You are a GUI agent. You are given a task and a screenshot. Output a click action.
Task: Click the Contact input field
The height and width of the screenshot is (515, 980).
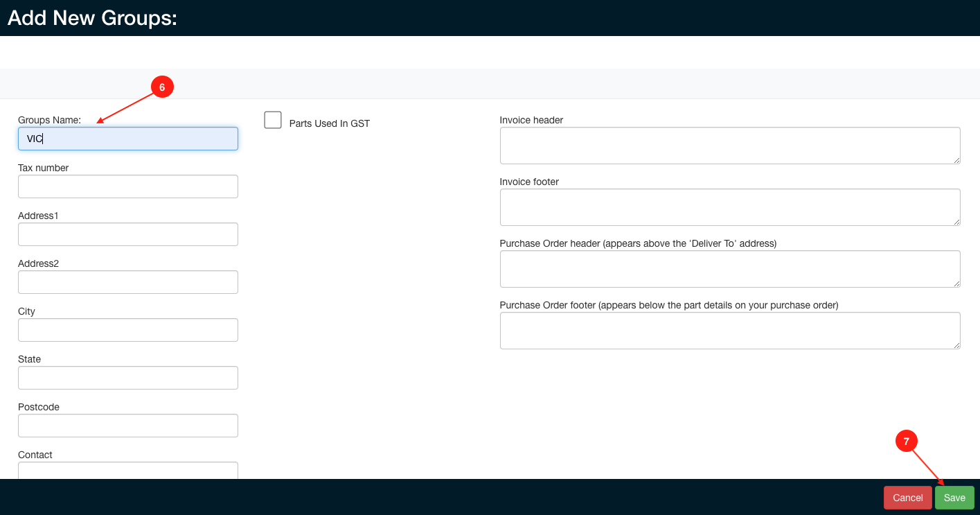point(127,471)
